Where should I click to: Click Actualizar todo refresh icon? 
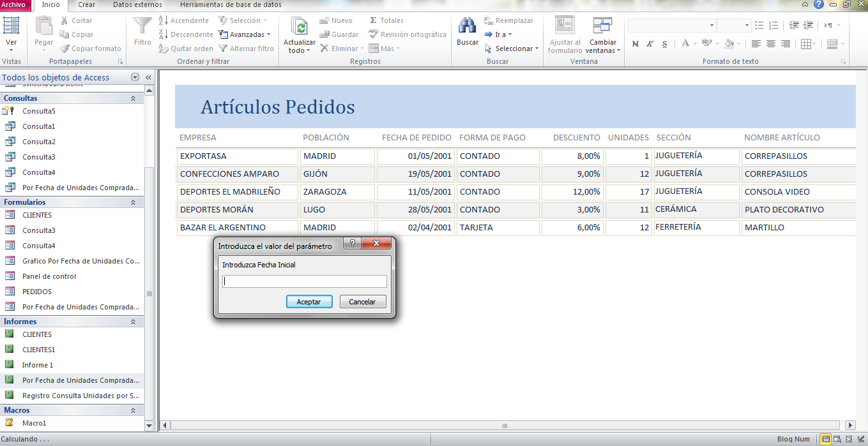coord(299,26)
